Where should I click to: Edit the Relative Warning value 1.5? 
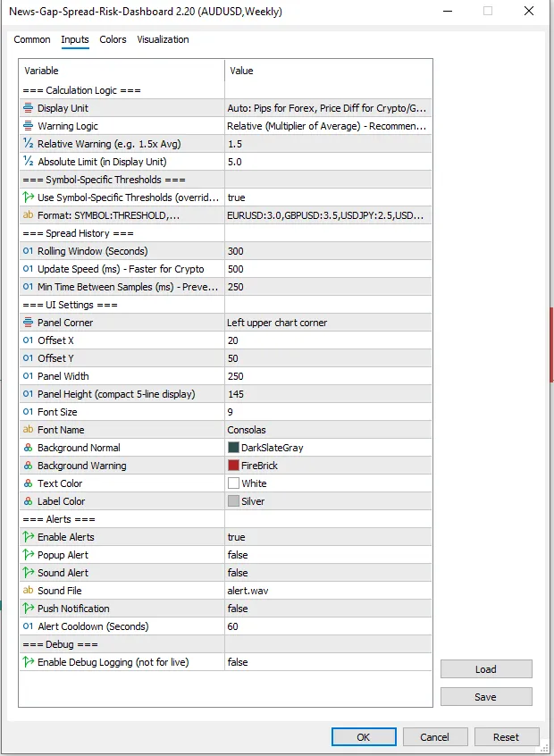point(328,144)
